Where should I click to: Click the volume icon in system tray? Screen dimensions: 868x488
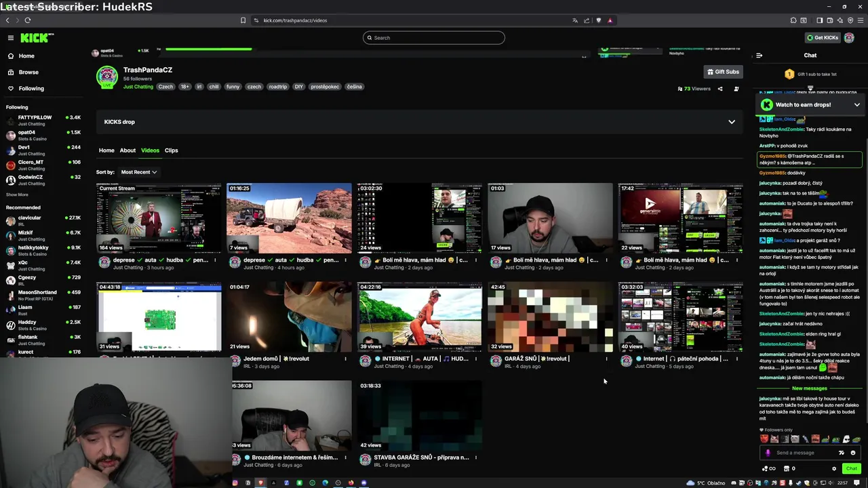point(831,483)
